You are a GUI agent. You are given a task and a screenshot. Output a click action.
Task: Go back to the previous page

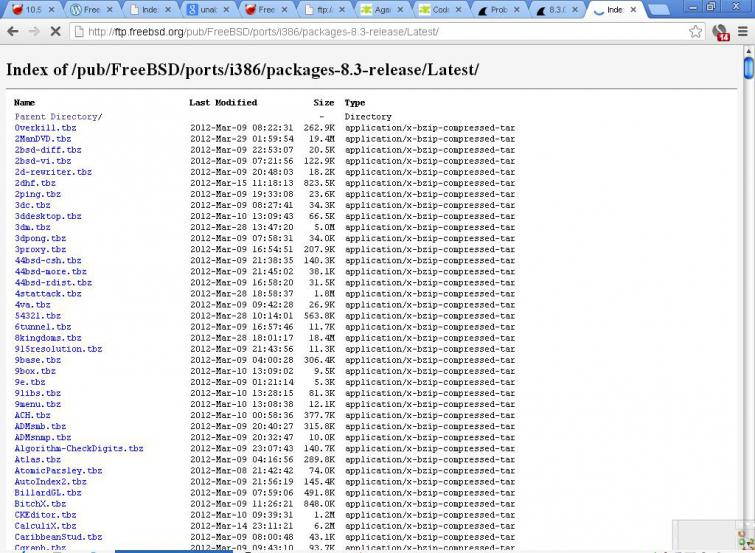[x=13, y=32]
